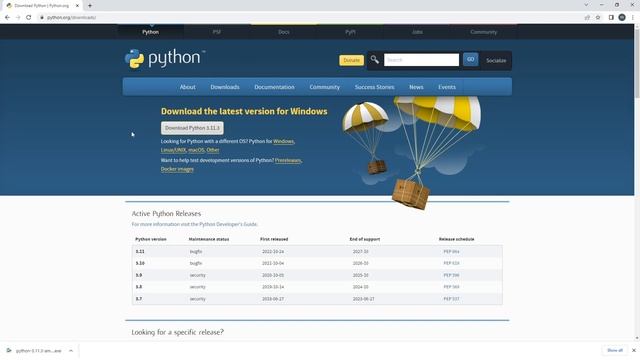Viewport: 640px width, 360px height.
Task: Open release schedule PEP link for 3.11
Action: click(x=451, y=251)
